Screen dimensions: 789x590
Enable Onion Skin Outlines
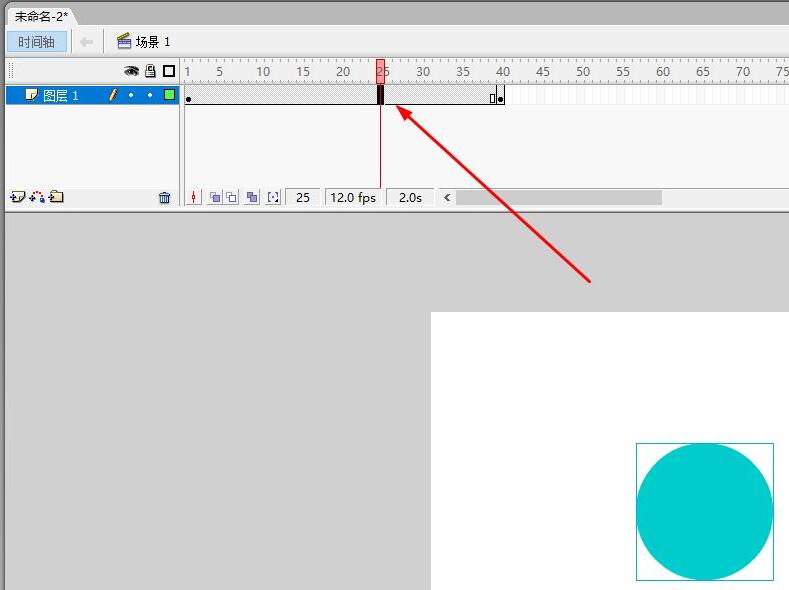click(231, 197)
